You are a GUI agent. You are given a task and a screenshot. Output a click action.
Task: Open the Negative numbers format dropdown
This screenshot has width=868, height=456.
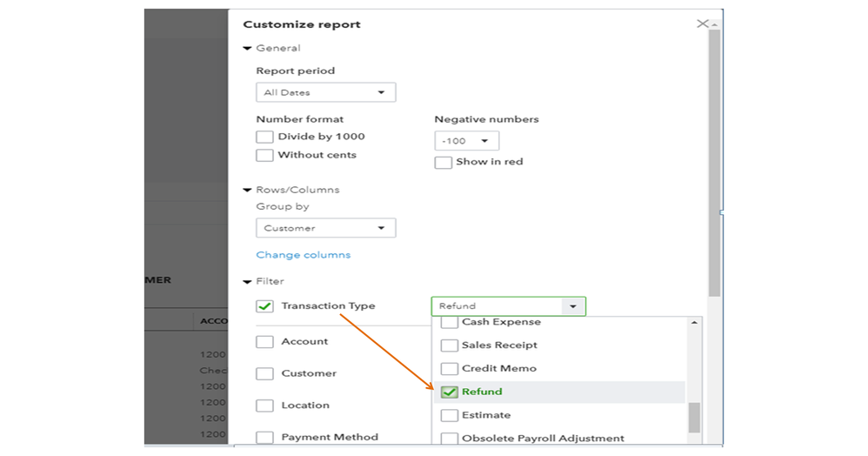466,141
